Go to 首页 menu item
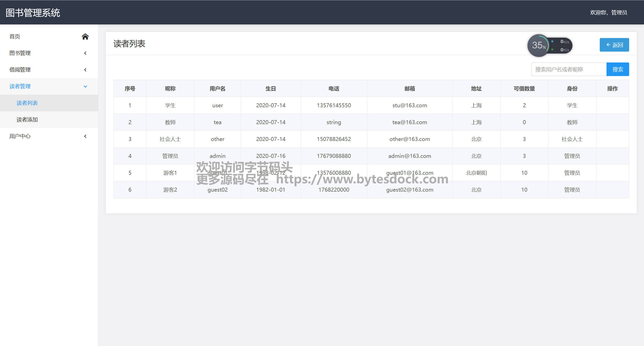The image size is (644, 346). pos(15,37)
